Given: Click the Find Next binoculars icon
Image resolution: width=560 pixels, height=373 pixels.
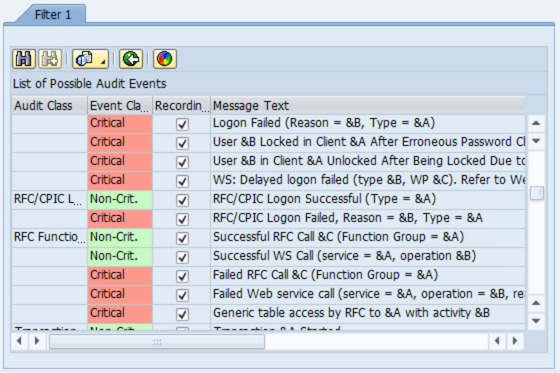Looking at the screenshot, I should [50, 59].
